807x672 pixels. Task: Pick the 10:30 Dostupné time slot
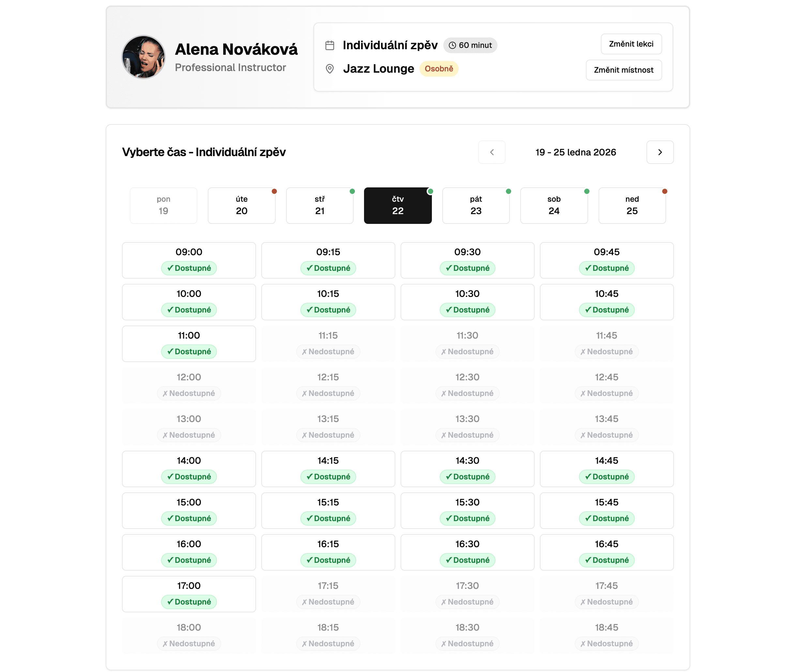pyautogui.click(x=467, y=302)
